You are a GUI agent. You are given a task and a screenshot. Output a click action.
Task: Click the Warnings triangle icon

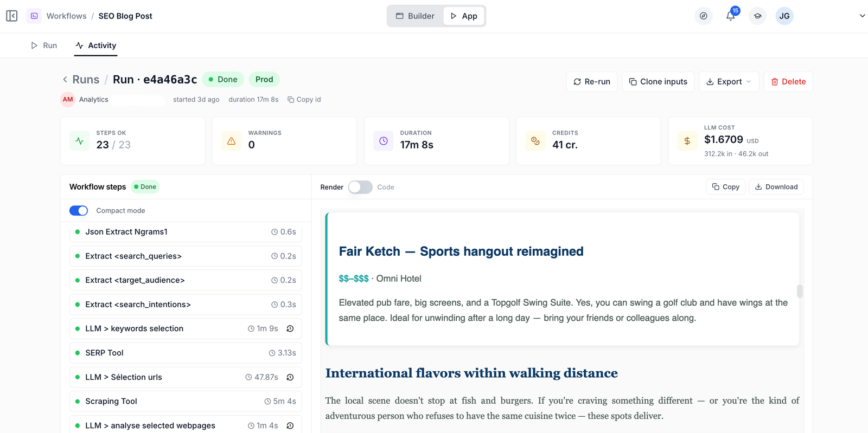coord(232,141)
